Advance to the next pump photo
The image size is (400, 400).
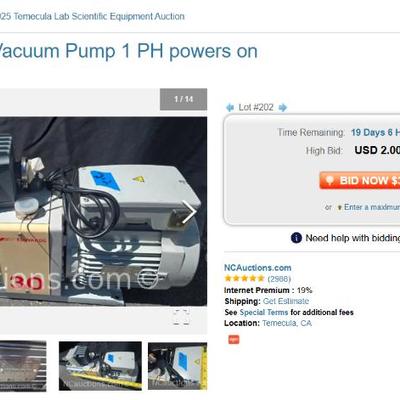(x=189, y=212)
